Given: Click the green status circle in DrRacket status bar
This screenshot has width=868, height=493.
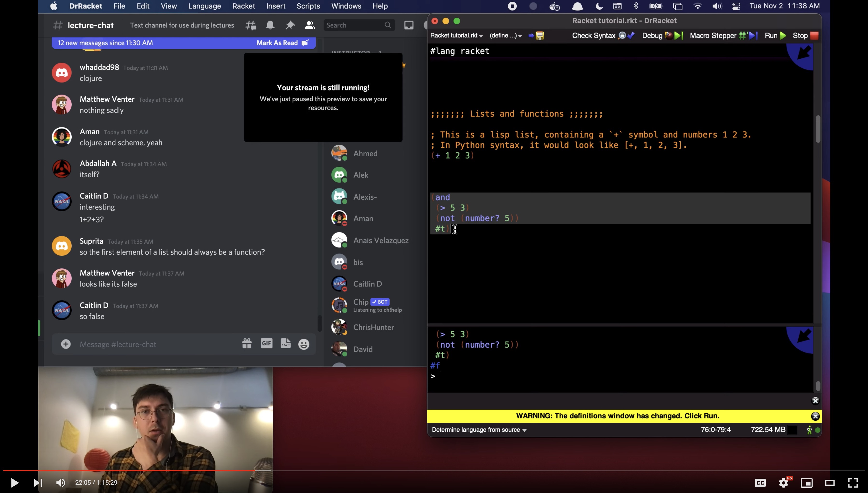Looking at the screenshot, I should click(818, 430).
